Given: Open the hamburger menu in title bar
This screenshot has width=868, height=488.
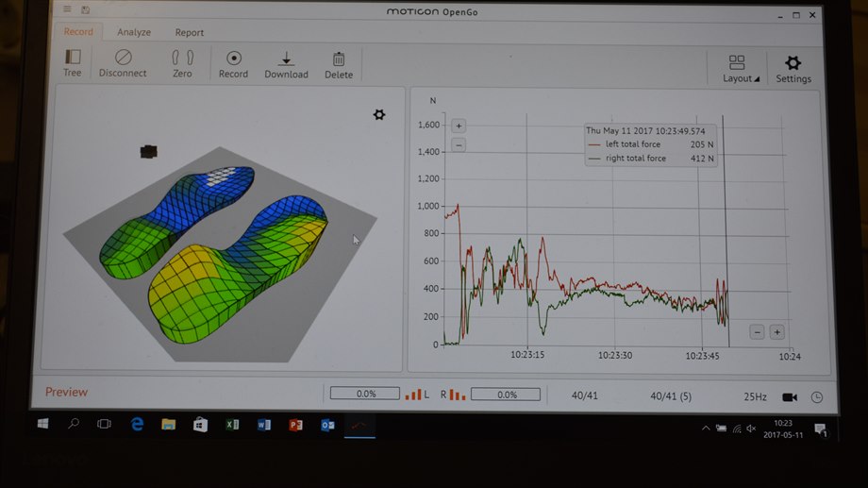Looking at the screenshot, I should (67, 10).
